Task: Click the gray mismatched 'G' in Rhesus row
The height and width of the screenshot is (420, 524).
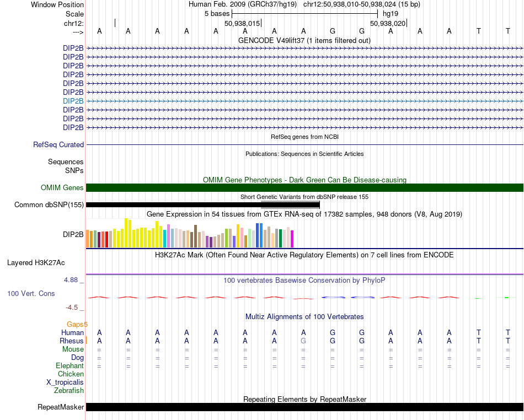Action: 303,341
